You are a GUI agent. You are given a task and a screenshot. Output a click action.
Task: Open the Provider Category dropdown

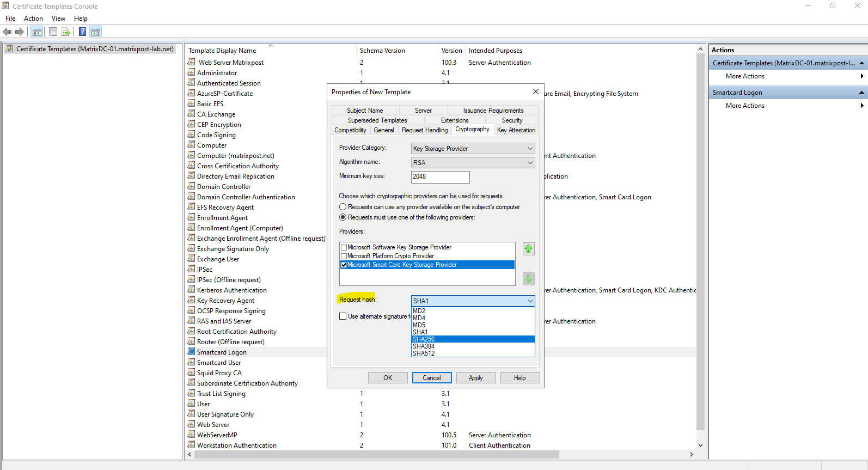coord(473,149)
